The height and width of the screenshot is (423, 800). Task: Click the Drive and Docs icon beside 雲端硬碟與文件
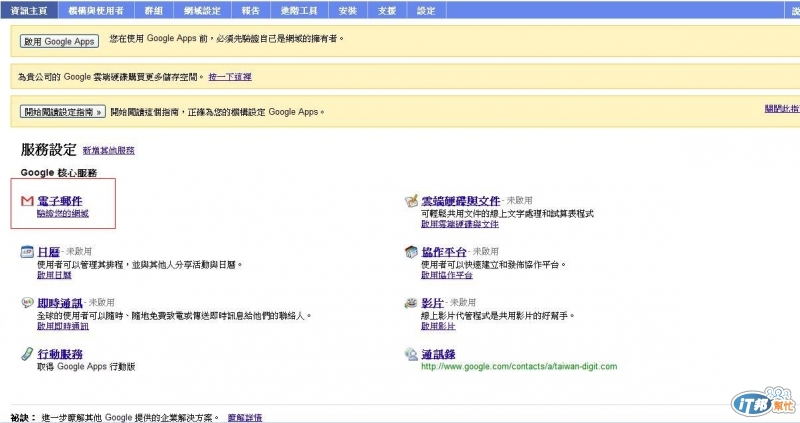411,201
